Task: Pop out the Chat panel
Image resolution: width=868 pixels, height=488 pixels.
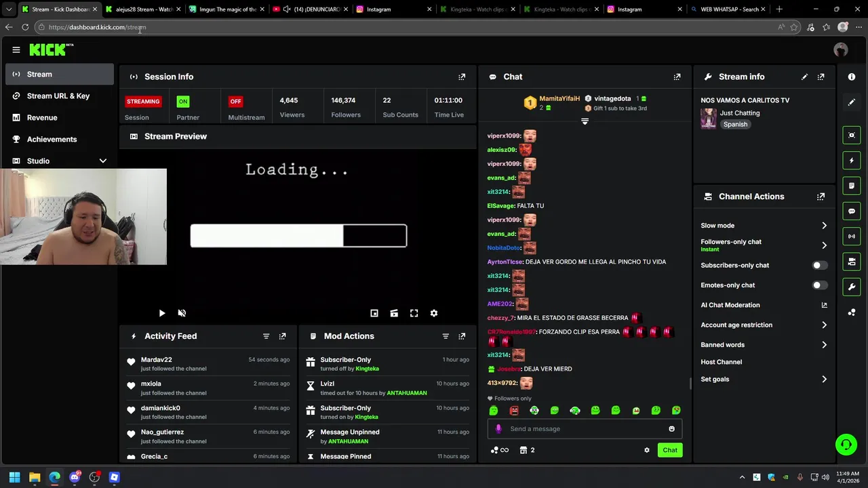Action: pyautogui.click(x=677, y=77)
